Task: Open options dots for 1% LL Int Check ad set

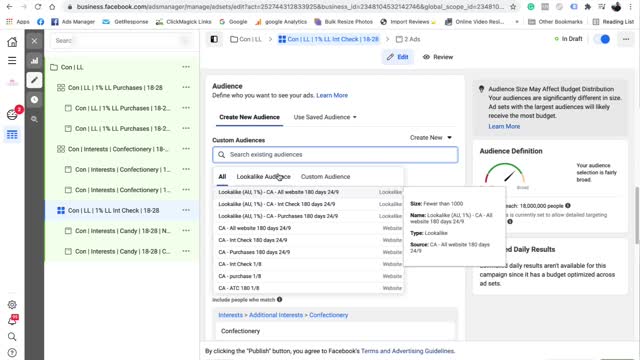Action: click(x=186, y=210)
